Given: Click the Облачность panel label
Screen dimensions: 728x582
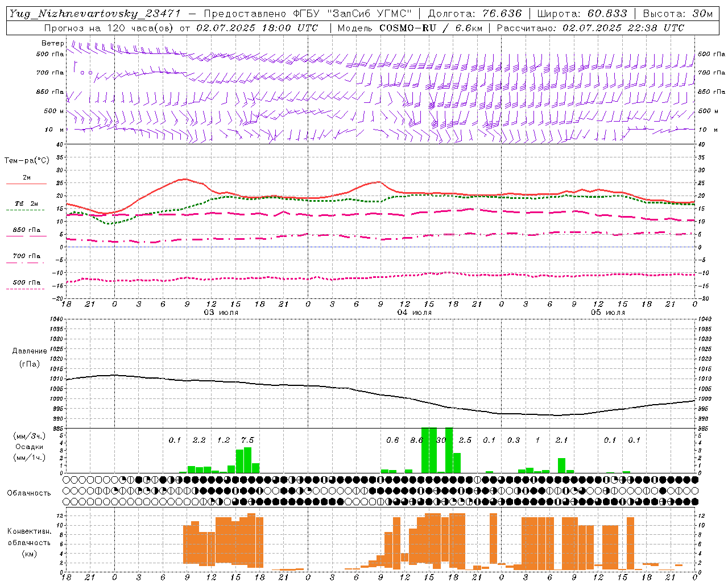Looking at the screenshot, I should click(29, 493).
